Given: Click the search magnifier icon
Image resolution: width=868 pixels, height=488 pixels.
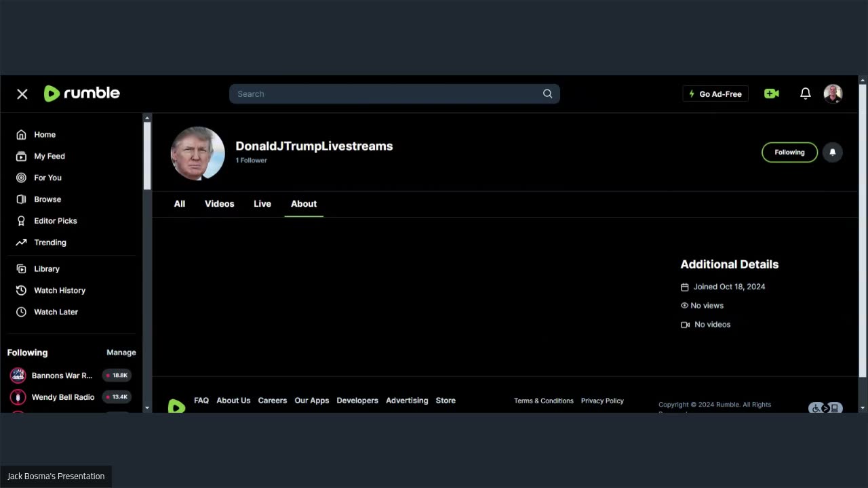Looking at the screenshot, I should pyautogui.click(x=547, y=94).
